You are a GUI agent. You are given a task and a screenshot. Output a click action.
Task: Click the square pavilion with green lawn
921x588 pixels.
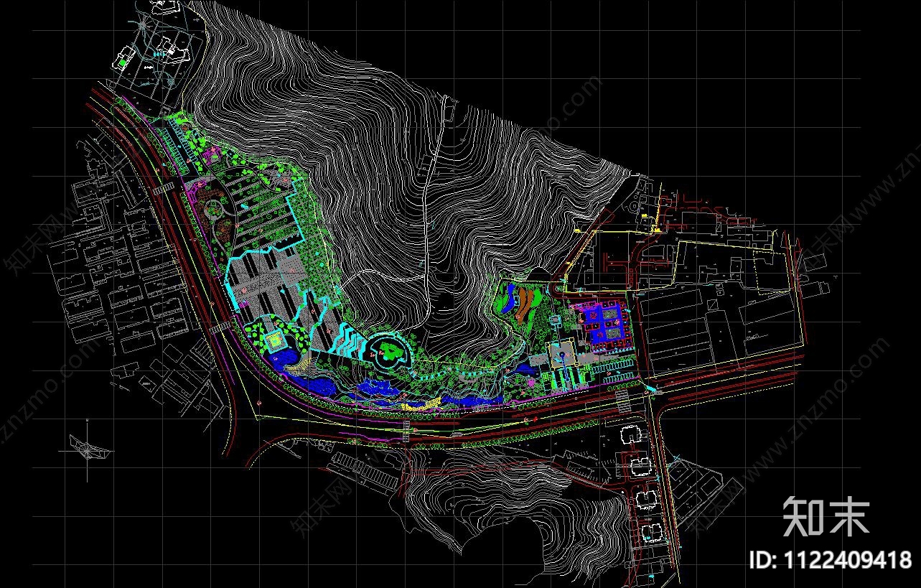[x=276, y=341]
